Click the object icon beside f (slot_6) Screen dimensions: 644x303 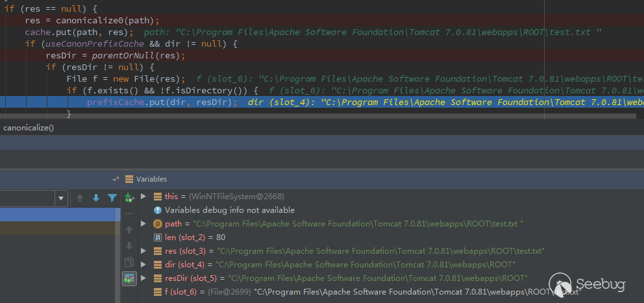[158, 292]
